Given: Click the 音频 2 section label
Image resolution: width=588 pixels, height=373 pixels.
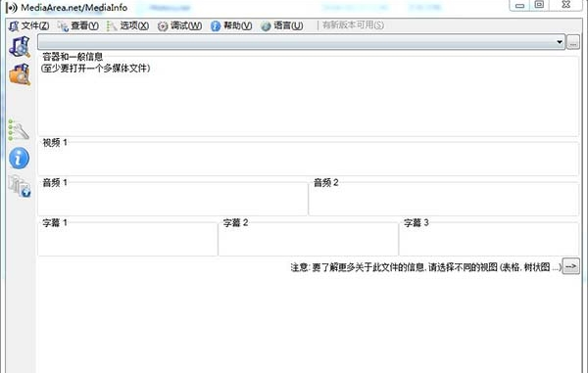Looking at the screenshot, I should tap(326, 182).
